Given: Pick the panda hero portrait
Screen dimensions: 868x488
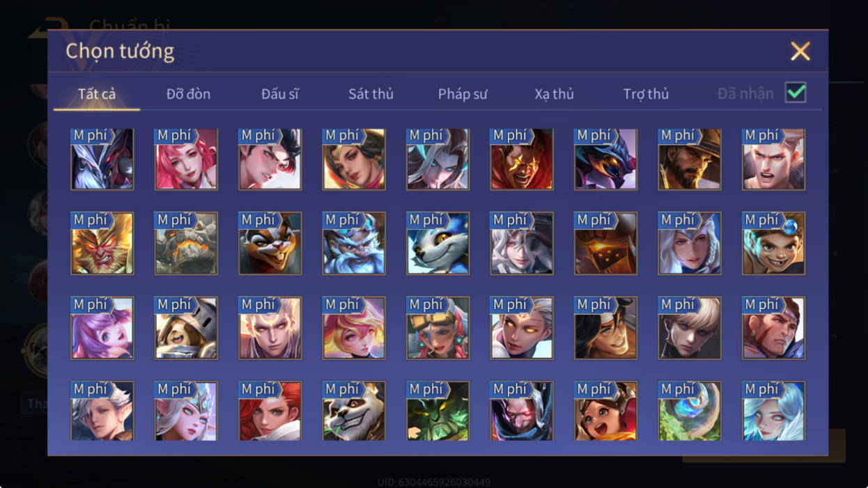Looking at the screenshot, I should [x=354, y=411].
